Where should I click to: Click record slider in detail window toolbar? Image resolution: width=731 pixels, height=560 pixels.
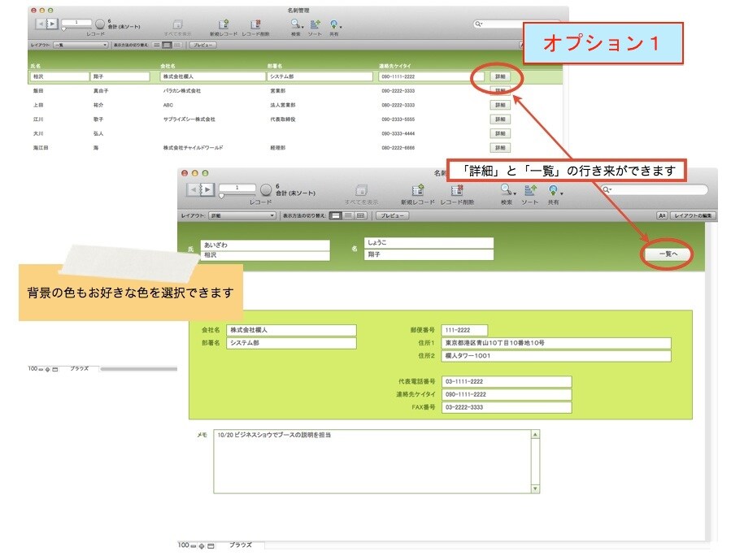point(221,197)
